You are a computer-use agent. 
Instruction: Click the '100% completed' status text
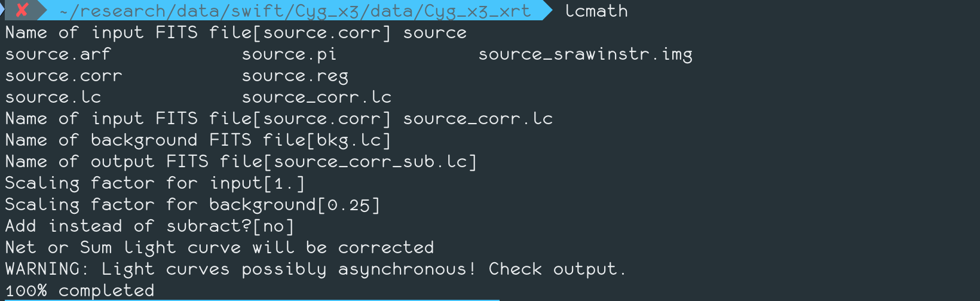79,291
